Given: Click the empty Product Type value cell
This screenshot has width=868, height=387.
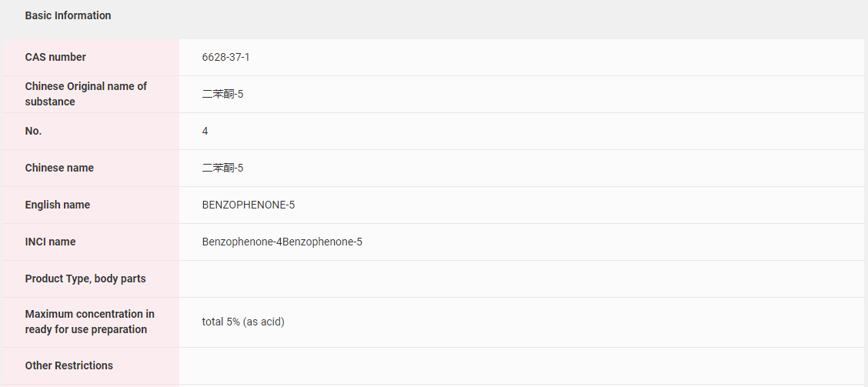Looking at the screenshot, I should pos(520,279).
